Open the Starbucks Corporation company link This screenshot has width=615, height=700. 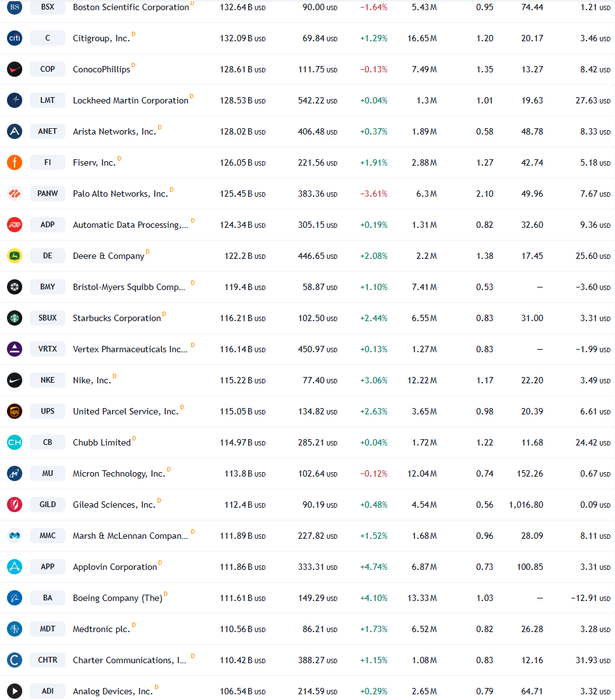click(117, 319)
